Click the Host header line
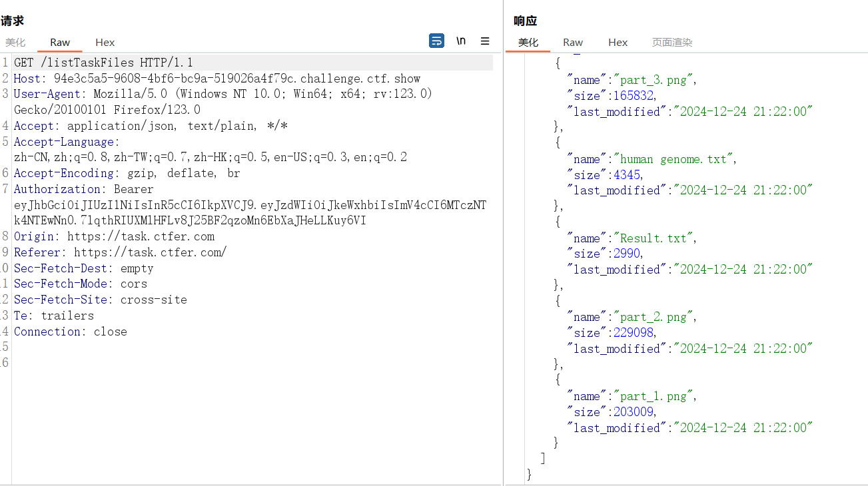868x486 pixels. click(217, 79)
